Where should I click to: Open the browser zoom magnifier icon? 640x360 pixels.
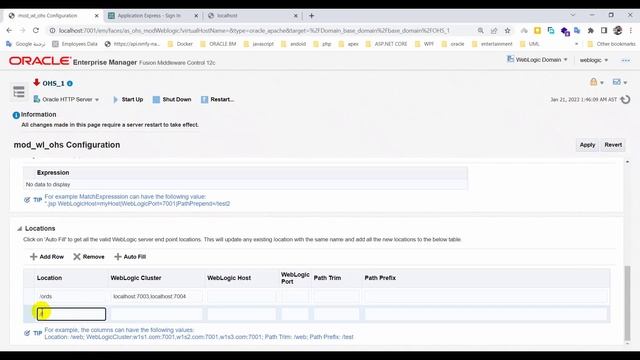(x=480, y=31)
